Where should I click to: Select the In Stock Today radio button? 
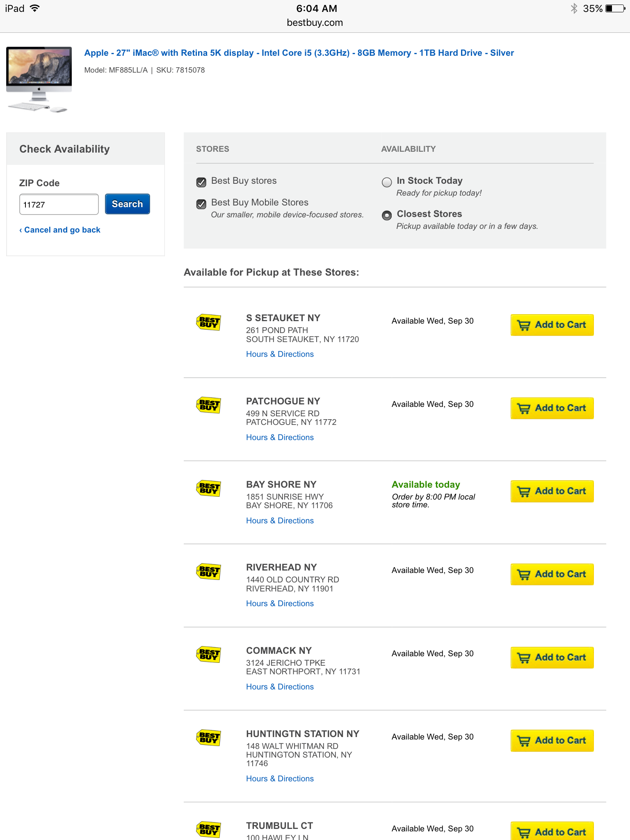[387, 182]
